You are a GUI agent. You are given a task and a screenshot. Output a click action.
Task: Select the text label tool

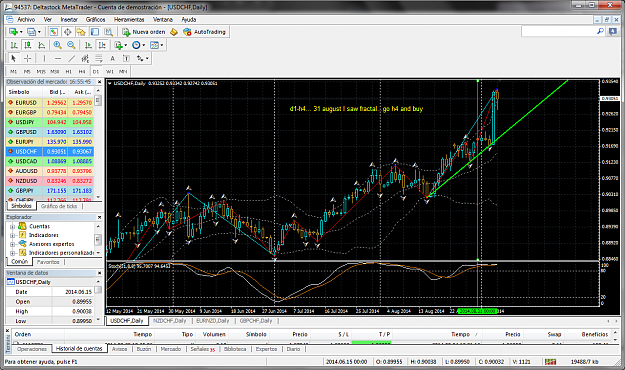(x=126, y=58)
